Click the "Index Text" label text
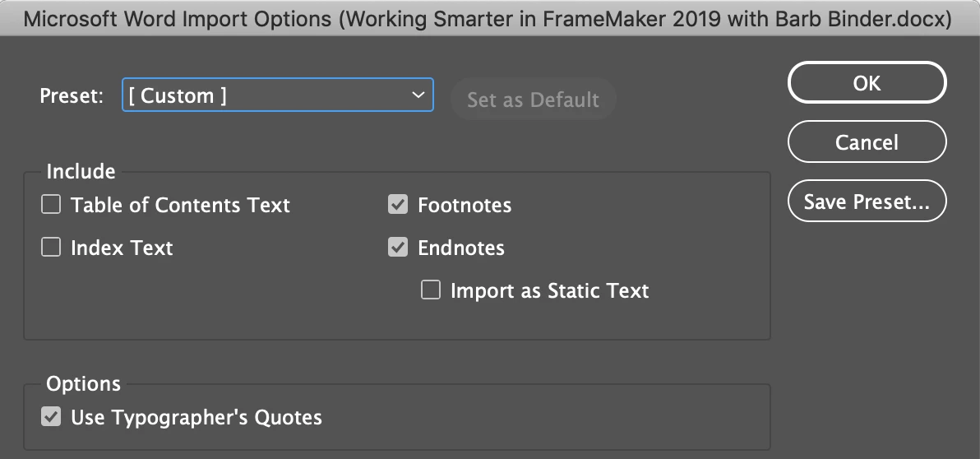Screen dimensions: 980x459 [x=122, y=248]
